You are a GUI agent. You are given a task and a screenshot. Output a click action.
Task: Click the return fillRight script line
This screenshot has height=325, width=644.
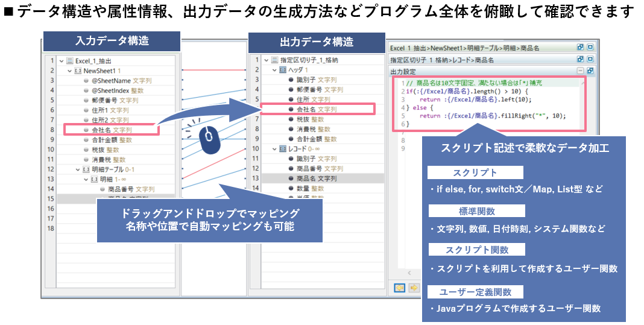click(493, 116)
